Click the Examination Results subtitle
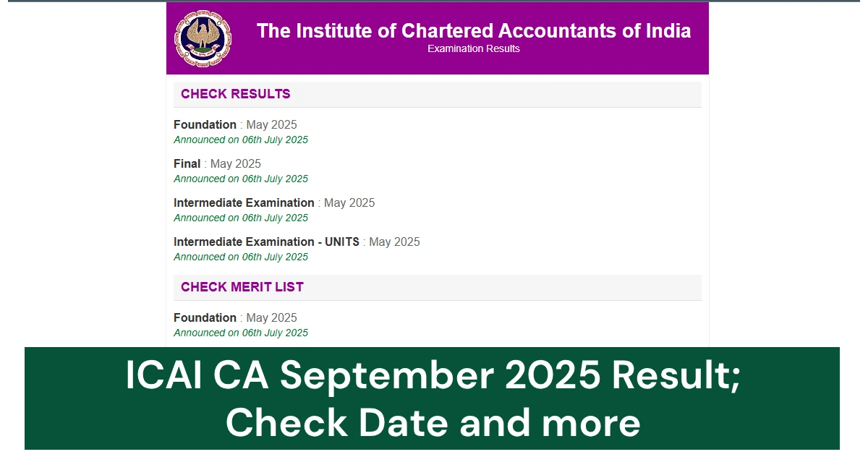The width and height of the screenshot is (868, 470). pos(473,48)
